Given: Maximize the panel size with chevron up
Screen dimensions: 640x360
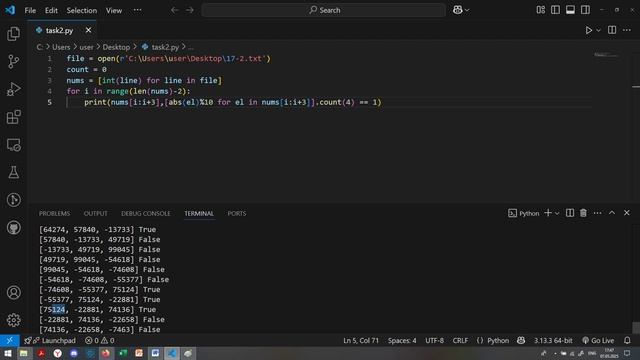Looking at the screenshot, I should 612,213.
